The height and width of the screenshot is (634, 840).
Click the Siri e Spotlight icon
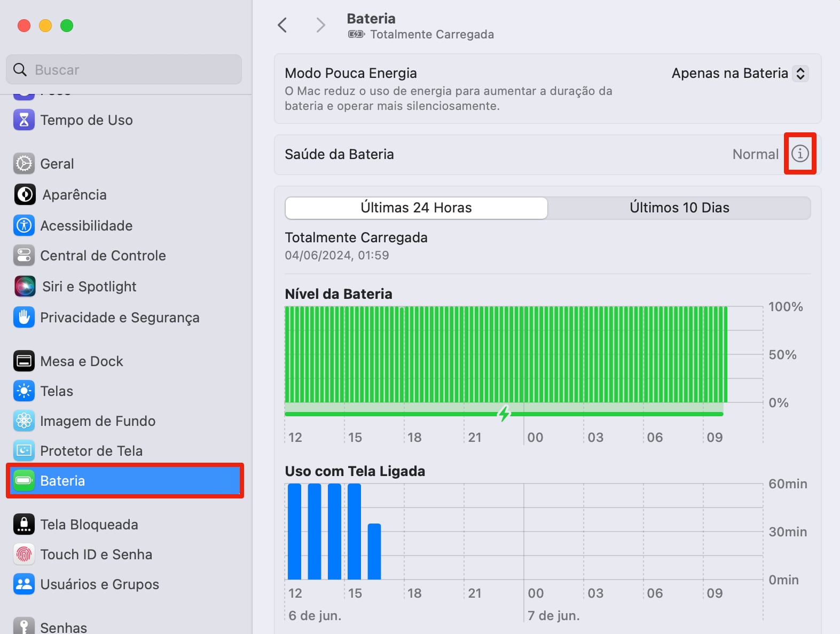click(25, 287)
